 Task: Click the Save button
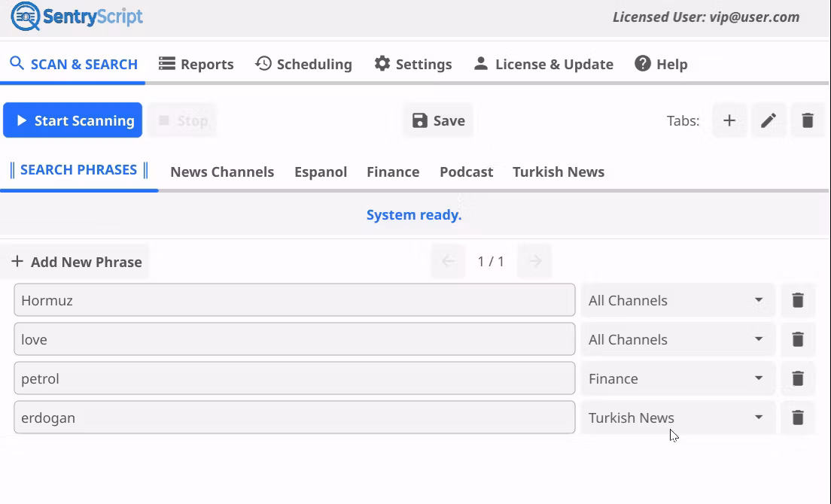[438, 120]
